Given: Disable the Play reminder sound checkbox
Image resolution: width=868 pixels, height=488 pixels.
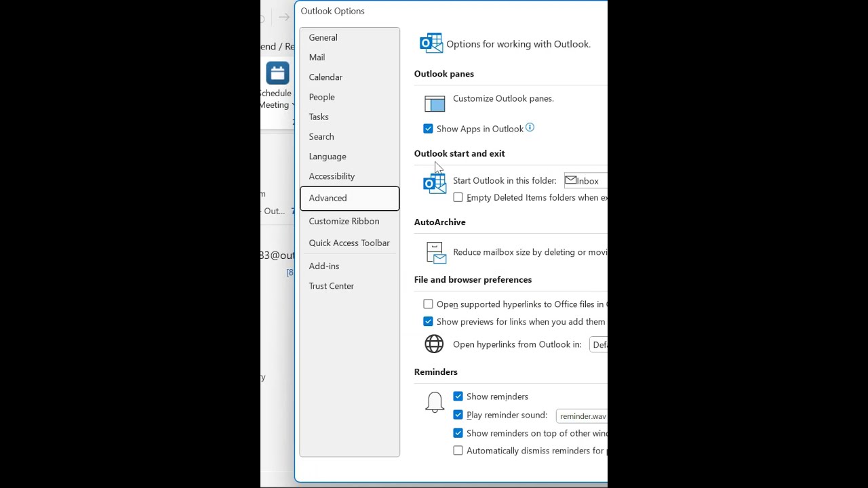Looking at the screenshot, I should (x=458, y=415).
